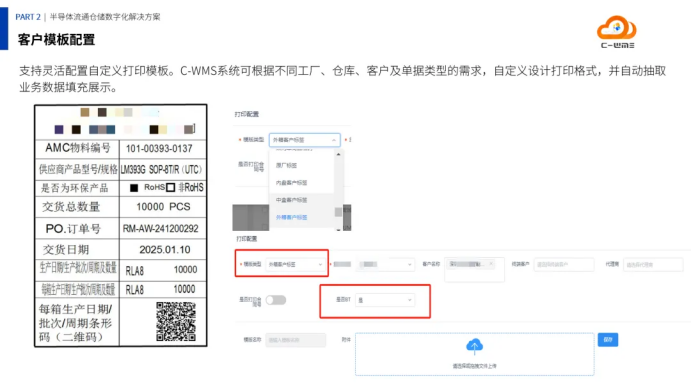Remove the selected customer tag with its X
692x390 pixels.
click(x=491, y=264)
